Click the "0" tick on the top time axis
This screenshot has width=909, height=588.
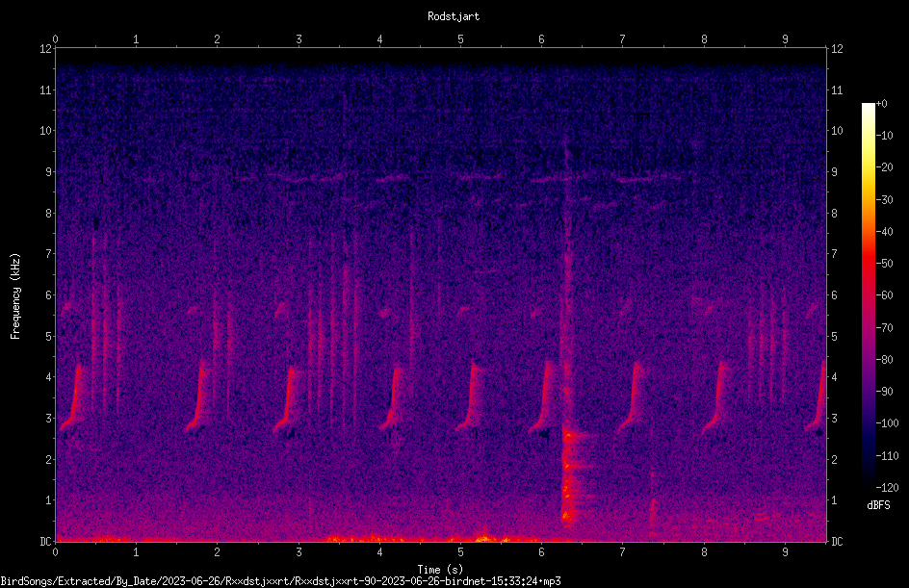[55, 39]
